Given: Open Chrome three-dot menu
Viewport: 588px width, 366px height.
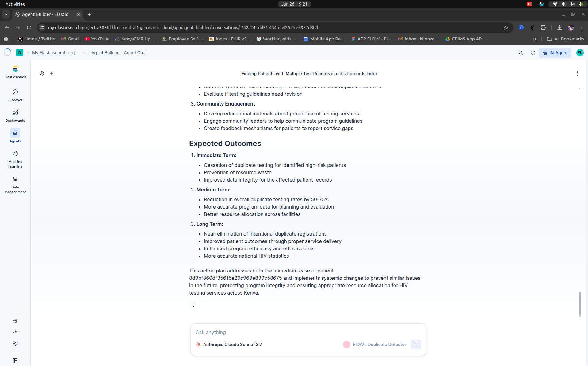Looking at the screenshot, I should coord(582,28).
